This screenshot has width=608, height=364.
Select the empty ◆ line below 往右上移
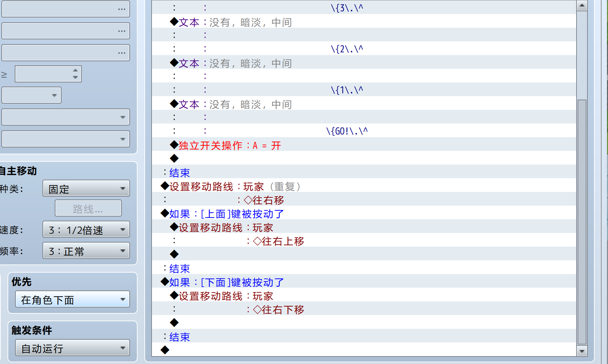point(364,254)
